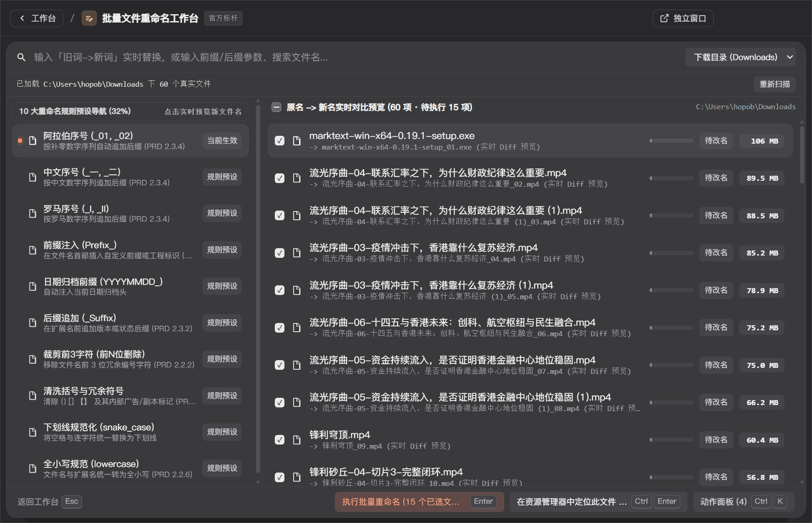Open 动作面板 (4)

[x=744, y=501]
